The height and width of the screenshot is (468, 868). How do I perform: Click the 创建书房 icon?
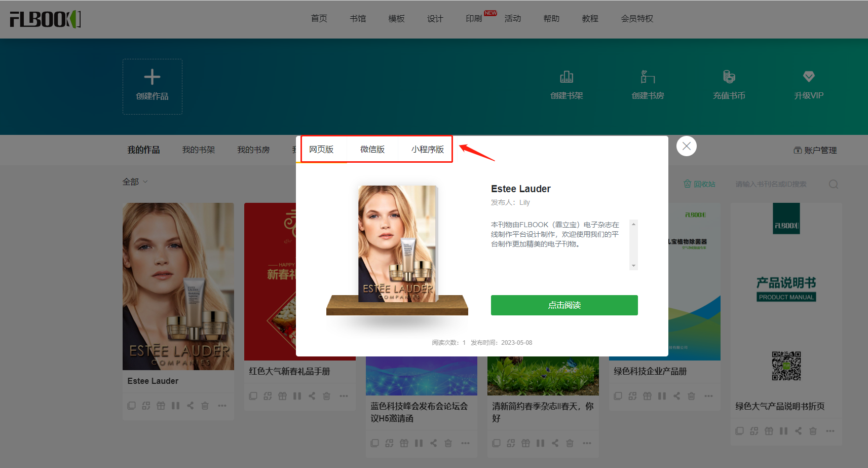[x=648, y=77]
